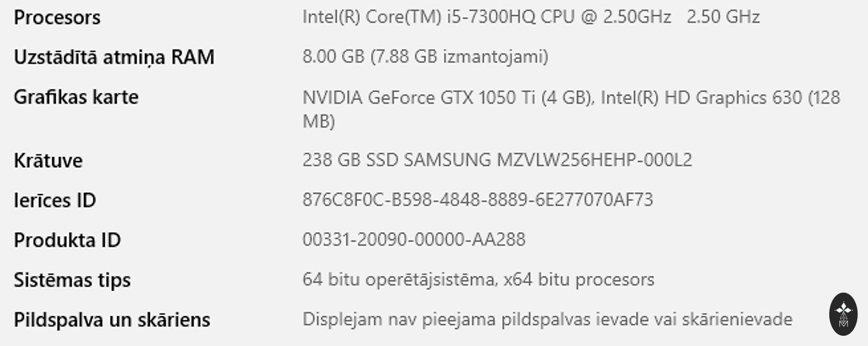This screenshot has width=868, height=346.
Task: Click the Grafikas karte label
Action: (x=76, y=97)
